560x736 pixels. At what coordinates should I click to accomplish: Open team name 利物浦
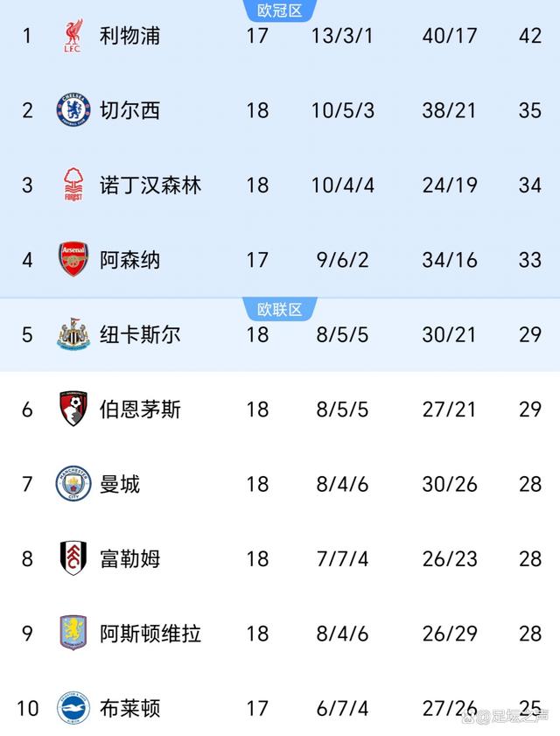pyautogui.click(x=130, y=36)
